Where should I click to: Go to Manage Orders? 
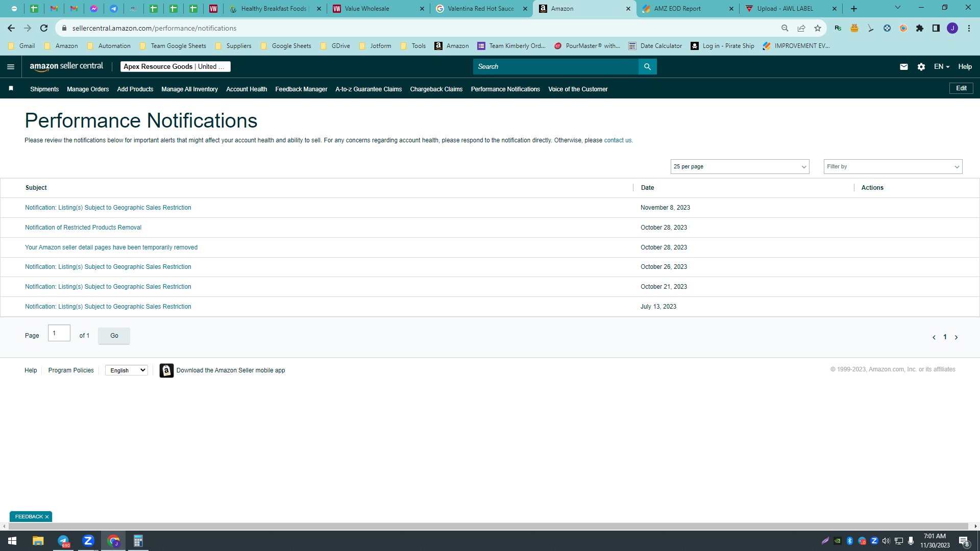88,89
